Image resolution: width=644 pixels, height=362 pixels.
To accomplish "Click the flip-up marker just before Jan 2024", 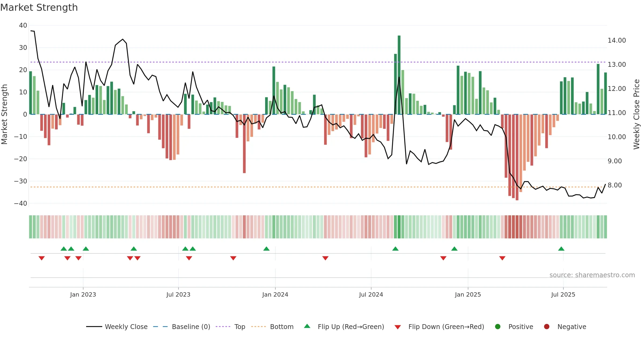I will pyautogui.click(x=266, y=249).
